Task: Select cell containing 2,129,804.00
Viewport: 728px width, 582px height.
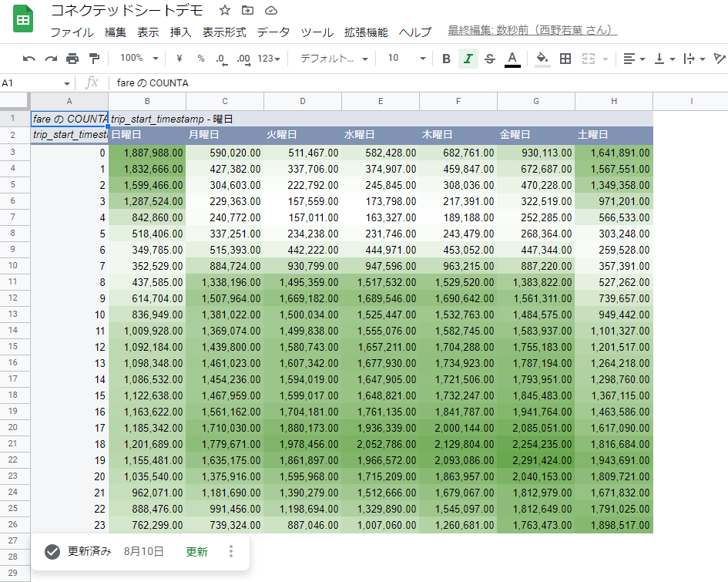Action: 458,444
